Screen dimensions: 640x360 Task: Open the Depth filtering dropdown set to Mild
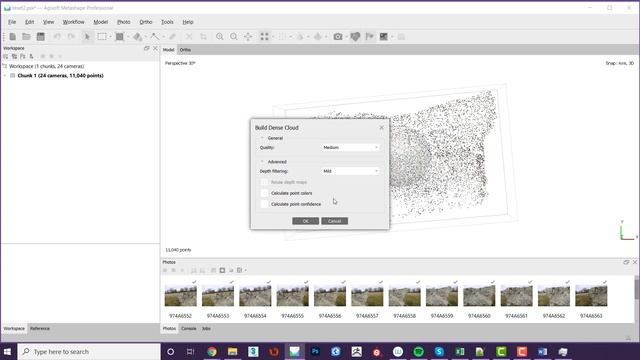(350, 171)
